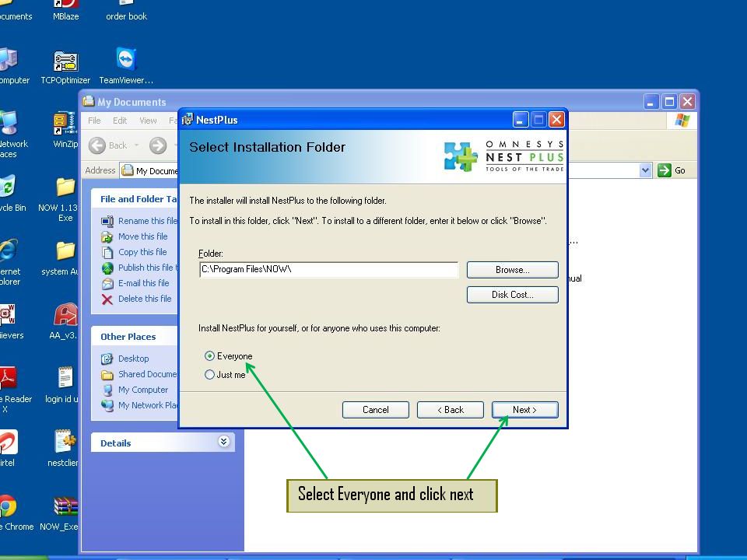Click the Publish this file globe icon
The width and height of the screenshot is (747, 560).
107,268
